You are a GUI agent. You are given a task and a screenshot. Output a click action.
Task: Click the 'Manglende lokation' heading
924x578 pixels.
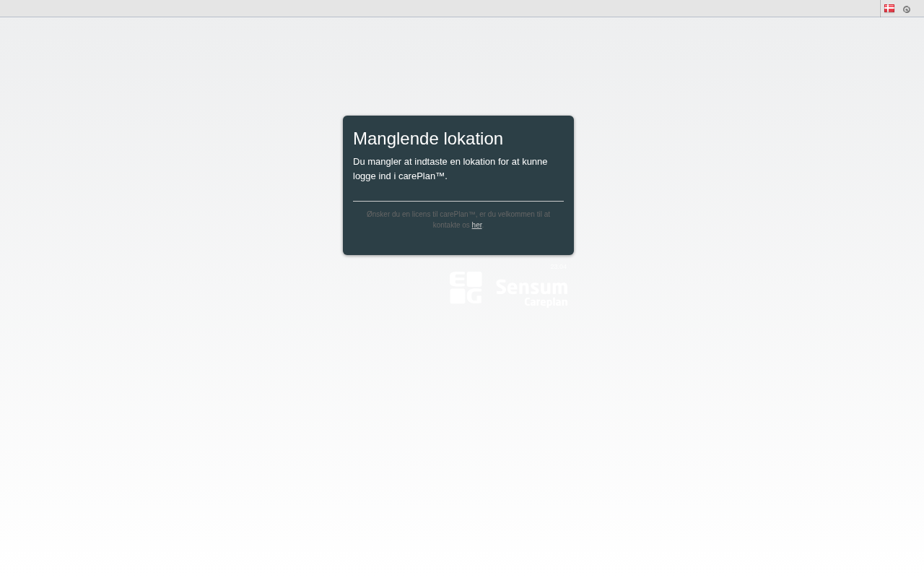tap(428, 139)
